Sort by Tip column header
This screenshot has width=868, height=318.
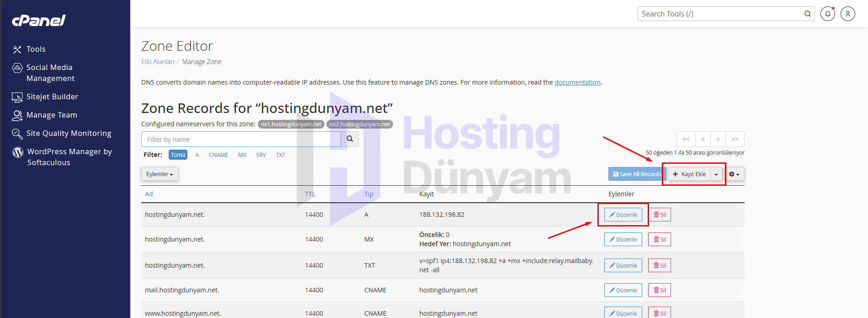click(x=368, y=194)
